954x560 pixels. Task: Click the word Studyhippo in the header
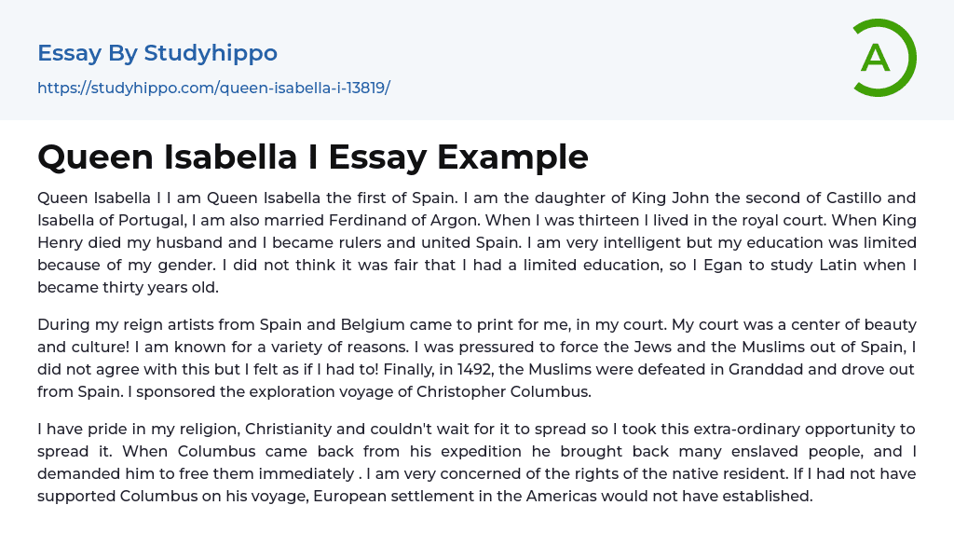pyautogui.click(x=211, y=53)
